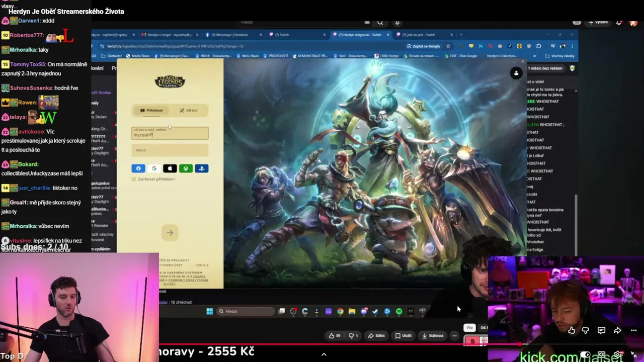Start voice search with the microphone icon
Viewport: 644px width, 362px height.
click(x=397, y=22)
